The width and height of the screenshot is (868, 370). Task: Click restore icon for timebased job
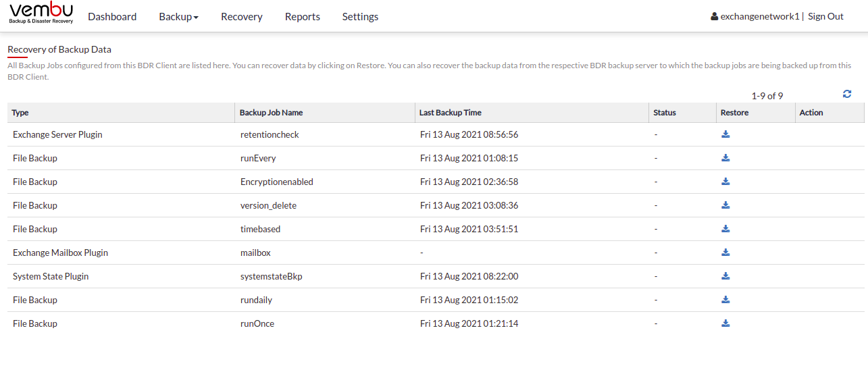click(725, 229)
